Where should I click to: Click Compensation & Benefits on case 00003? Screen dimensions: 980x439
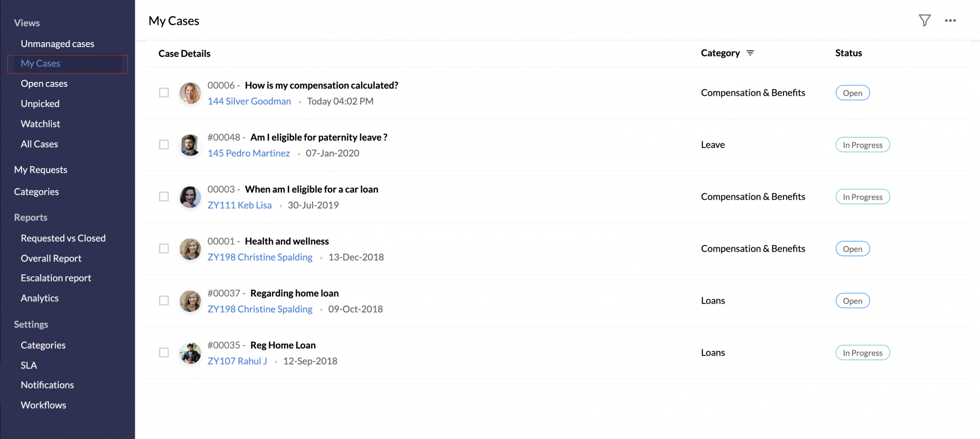click(x=753, y=197)
